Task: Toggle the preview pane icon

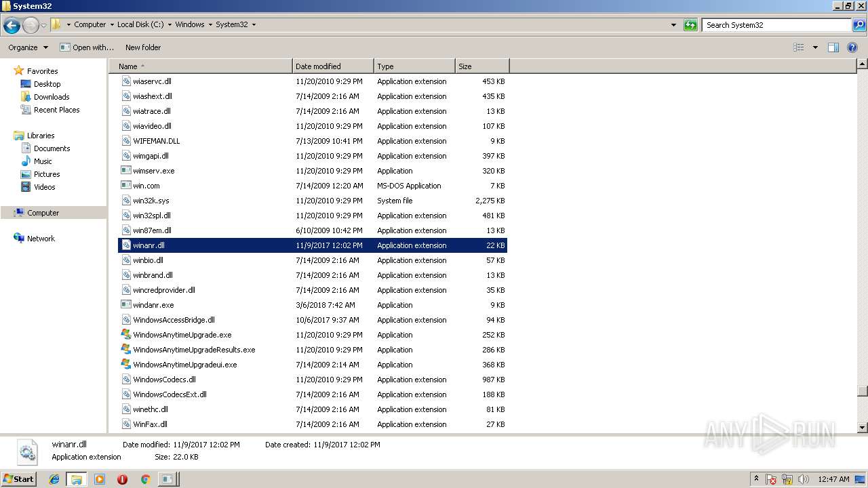Action: point(833,47)
